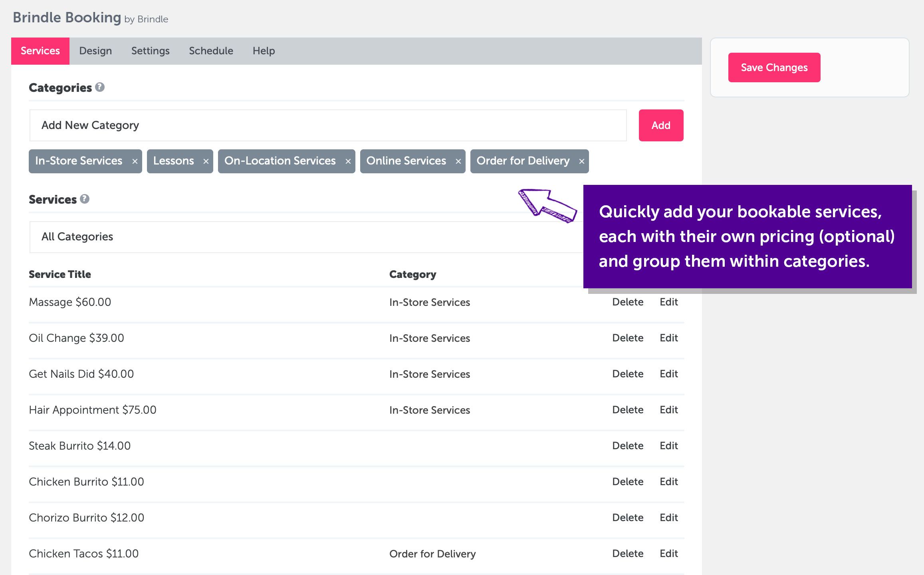Image resolution: width=924 pixels, height=575 pixels.
Task: Click the Brindle Booking title heading
Action: click(x=67, y=18)
